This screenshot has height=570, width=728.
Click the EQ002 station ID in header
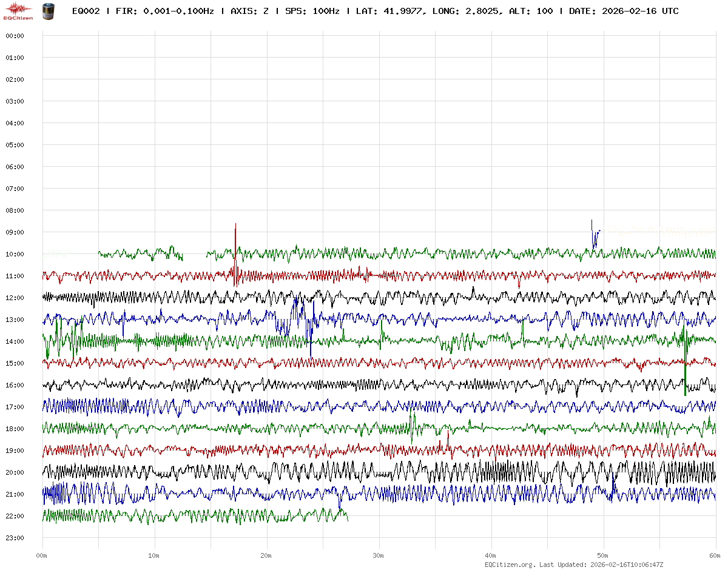(86, 12)
